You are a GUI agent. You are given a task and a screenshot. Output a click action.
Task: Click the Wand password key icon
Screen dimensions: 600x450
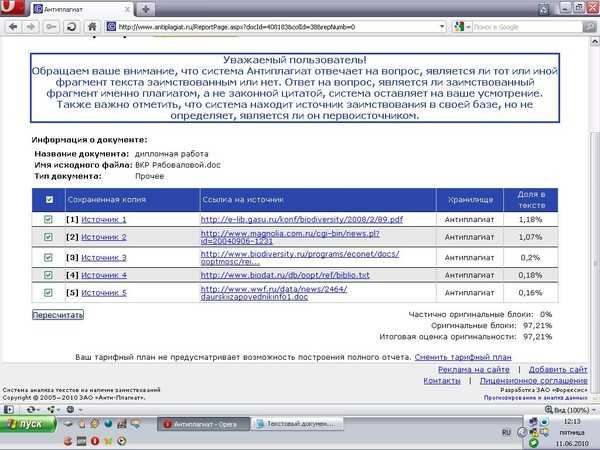[51, 27]
